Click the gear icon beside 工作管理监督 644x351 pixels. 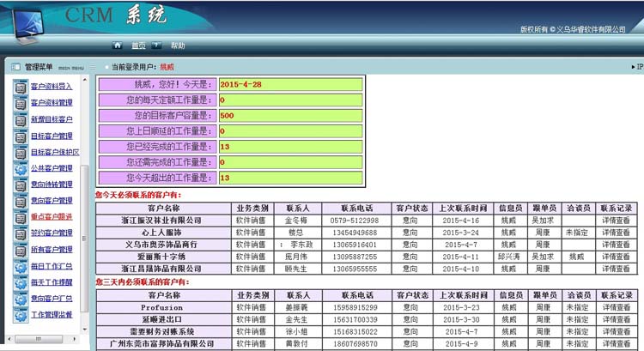click(x=21, y=315)
